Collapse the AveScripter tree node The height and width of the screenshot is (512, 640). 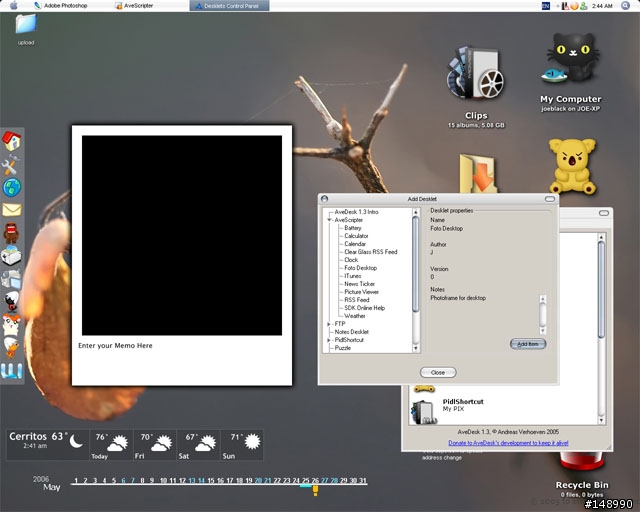pyautogui.click(x=329, y=220)
